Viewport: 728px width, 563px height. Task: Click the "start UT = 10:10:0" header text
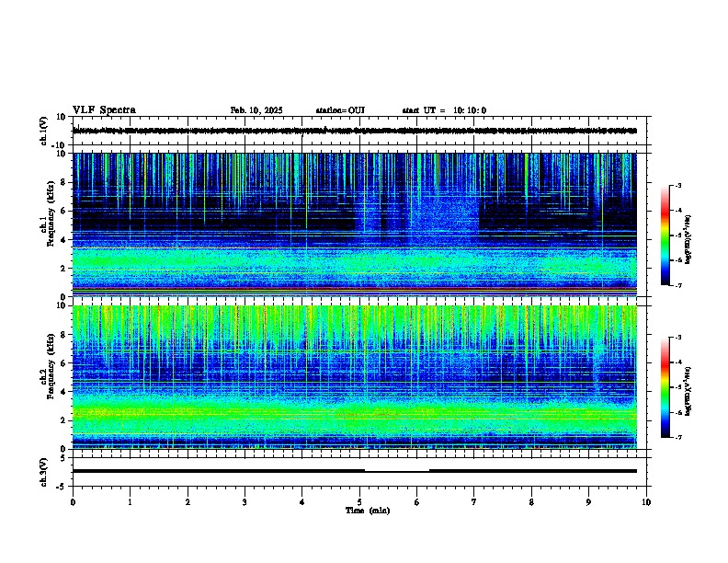pyautogui.click(x=444, y=110)
